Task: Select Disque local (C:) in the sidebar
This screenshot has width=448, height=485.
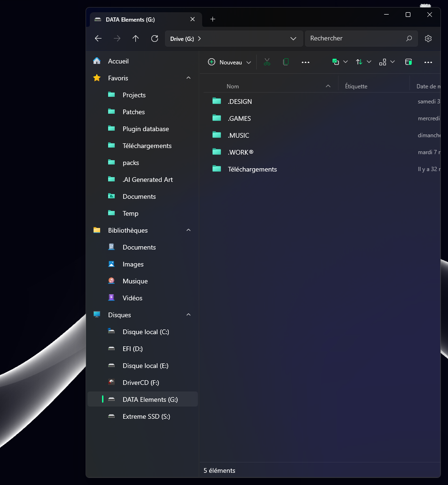Action: click(x=146, y=331)
